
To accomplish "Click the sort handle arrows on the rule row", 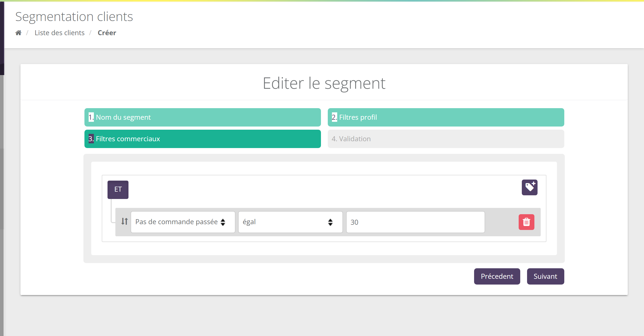I will [125, 222].
